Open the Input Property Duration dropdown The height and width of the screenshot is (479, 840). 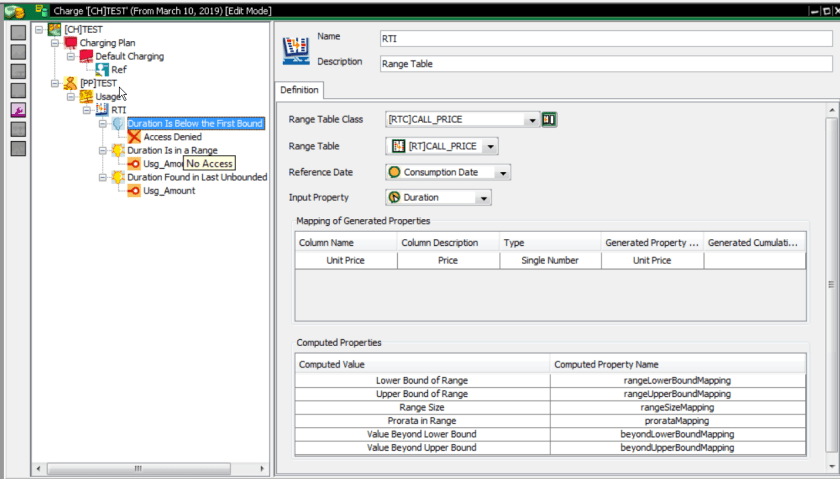(484, 198)
